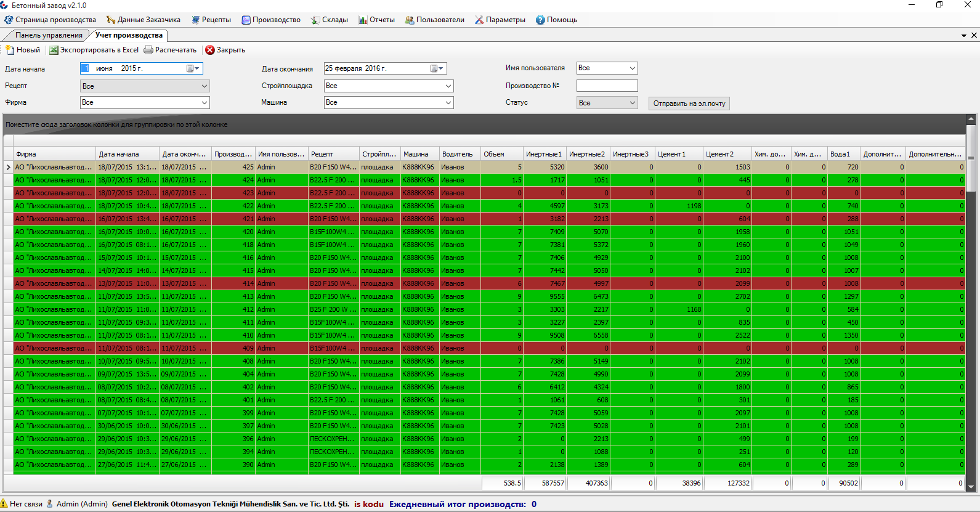Open the Отчеты reports chart icon
The image size is (980, 512).
point(363,20)
